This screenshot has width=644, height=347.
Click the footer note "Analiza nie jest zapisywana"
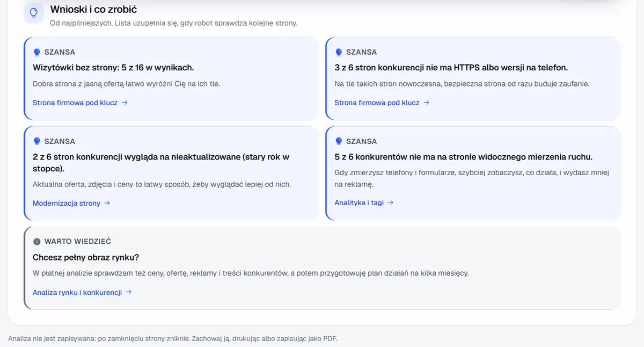[x=173, y=338]
